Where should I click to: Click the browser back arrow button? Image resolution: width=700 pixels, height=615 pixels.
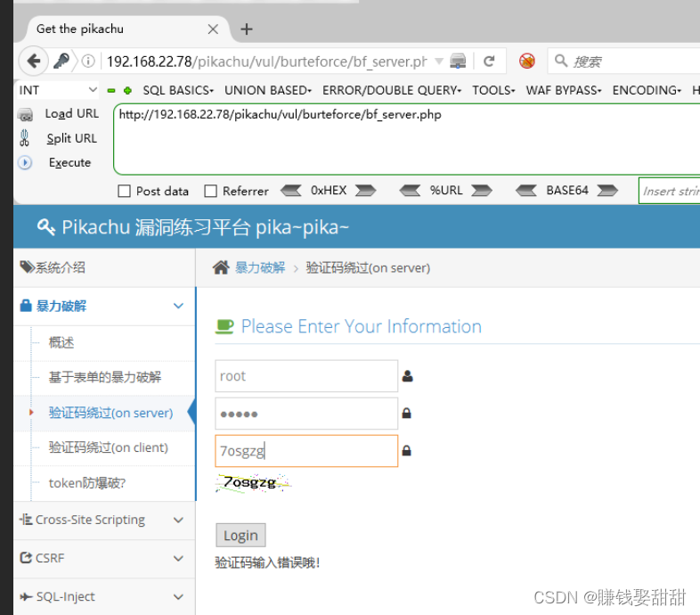coord(34,61)
